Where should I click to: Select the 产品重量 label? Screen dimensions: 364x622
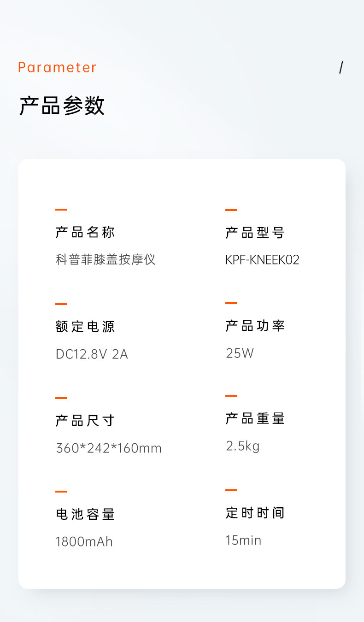tap(255, 418)
